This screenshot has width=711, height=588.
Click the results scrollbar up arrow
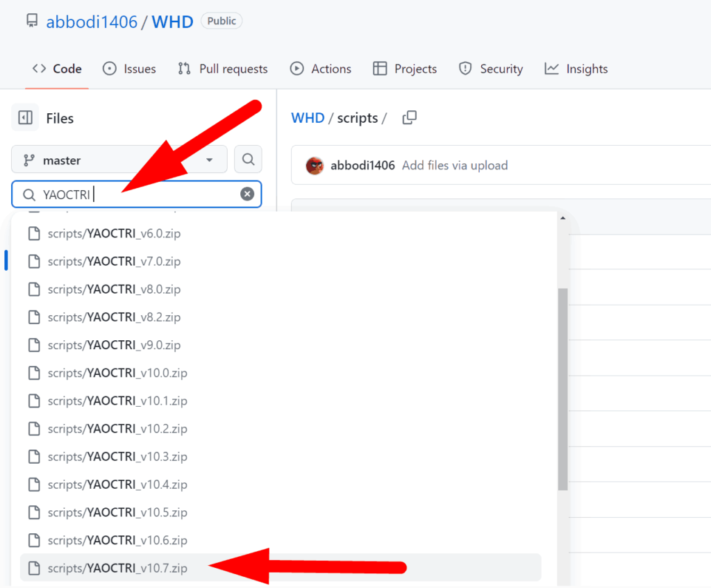pyautogui.click(x=562, y=218)
